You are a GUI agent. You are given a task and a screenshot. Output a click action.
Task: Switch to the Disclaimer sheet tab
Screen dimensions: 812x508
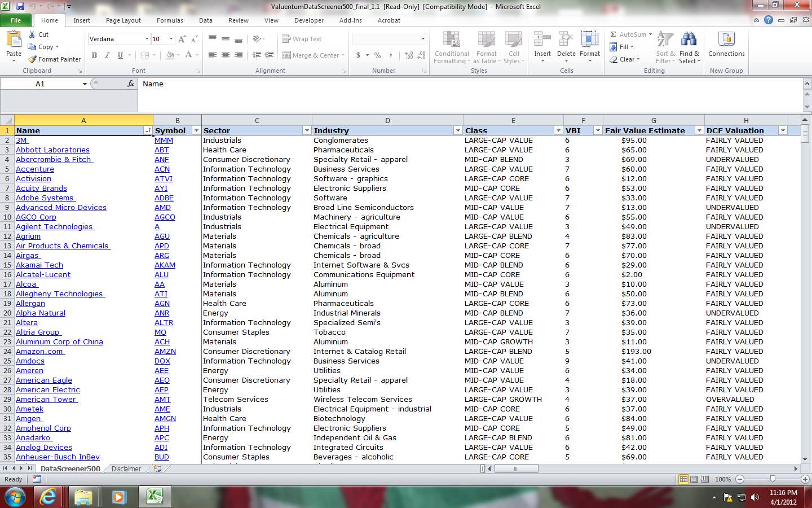[x=126, y=468]
